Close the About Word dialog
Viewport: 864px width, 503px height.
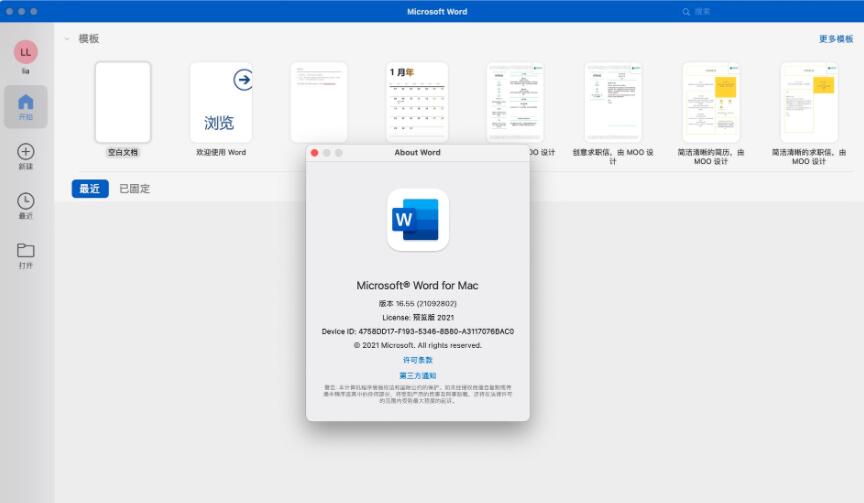pyautogui.click(x=315, y=153)
